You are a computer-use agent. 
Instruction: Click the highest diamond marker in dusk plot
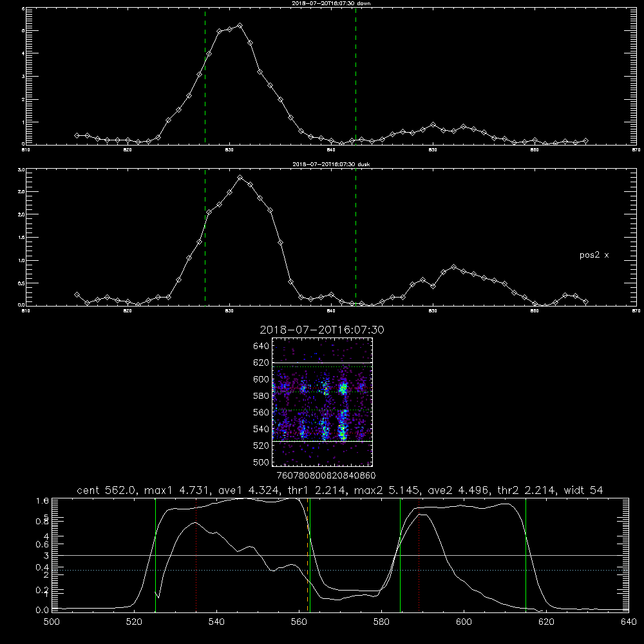pos(240,178)
